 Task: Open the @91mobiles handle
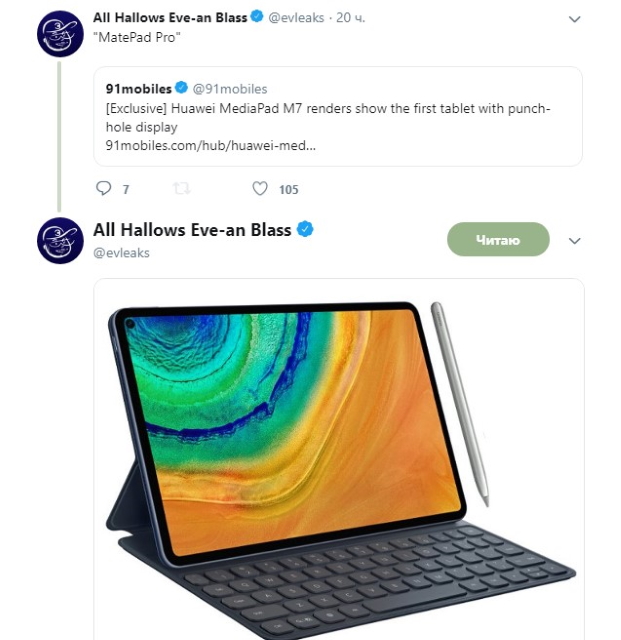(x=229, y=89)
